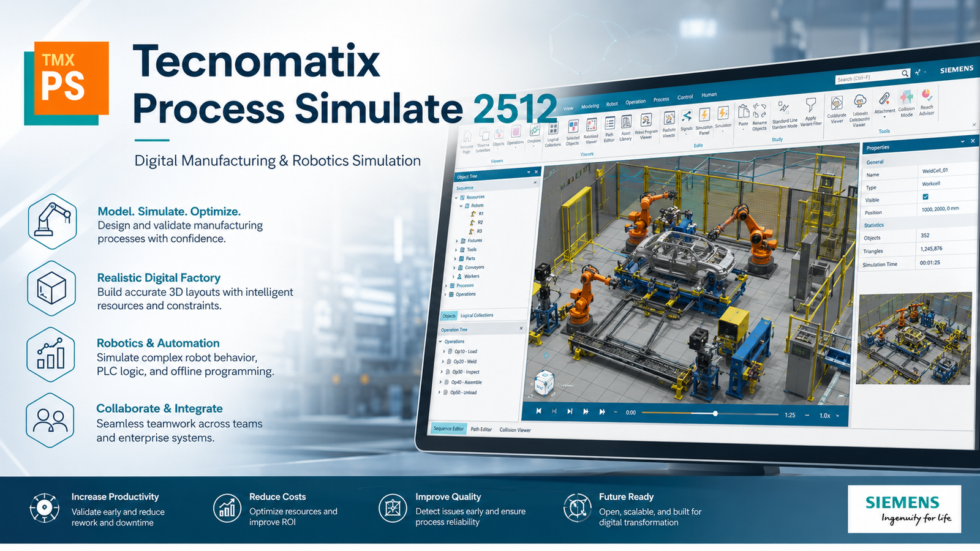Viewport: 980px width, 551px height.
Task: Open the Process ribbon tab
Action: (x=661, y=99)
